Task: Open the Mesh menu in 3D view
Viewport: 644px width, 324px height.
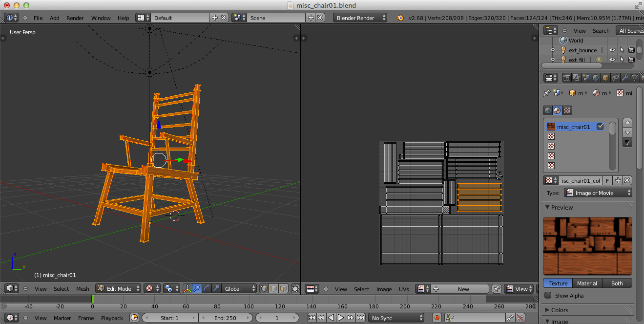Action: 83,289
